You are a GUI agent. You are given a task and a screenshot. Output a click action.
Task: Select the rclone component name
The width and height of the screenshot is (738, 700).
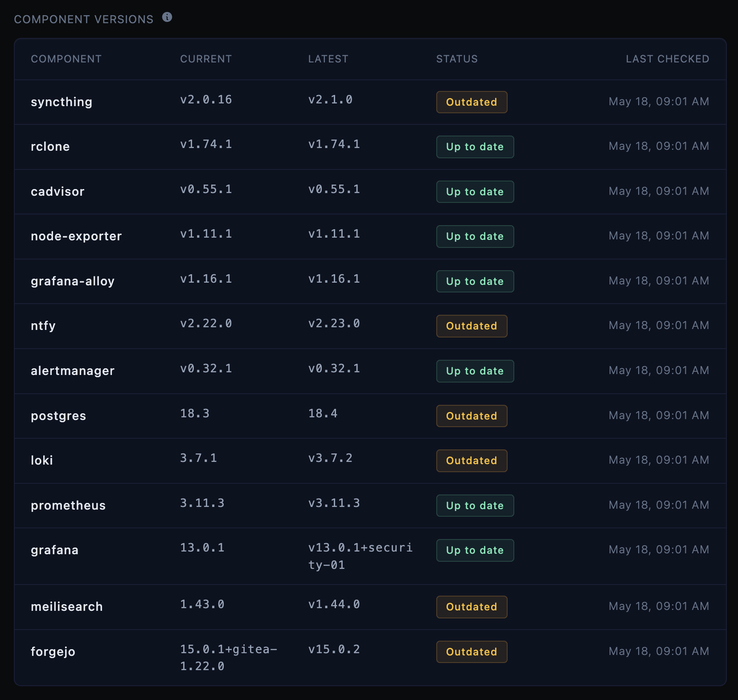50,147
